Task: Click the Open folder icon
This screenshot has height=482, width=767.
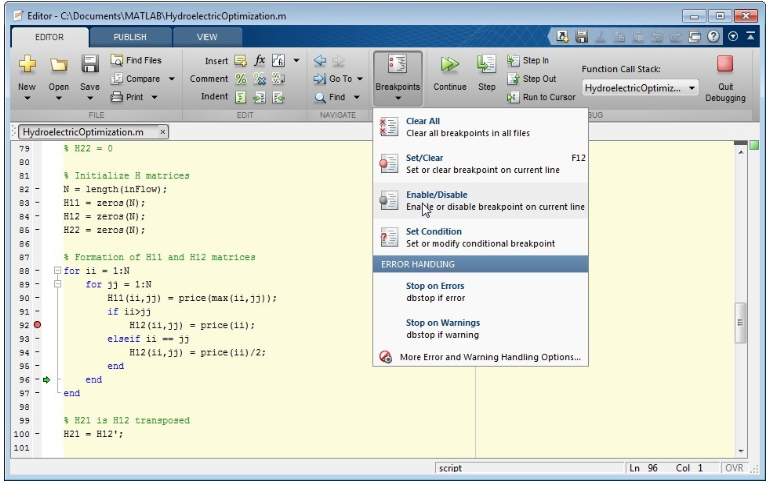Action: [59, 65]
